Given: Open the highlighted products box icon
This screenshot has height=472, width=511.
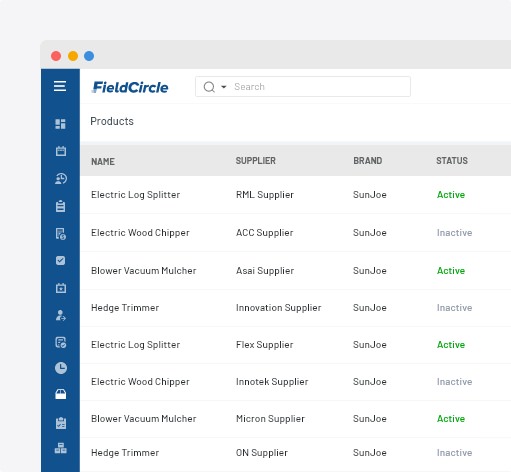Looking at the screenshot, I should 61,394.
